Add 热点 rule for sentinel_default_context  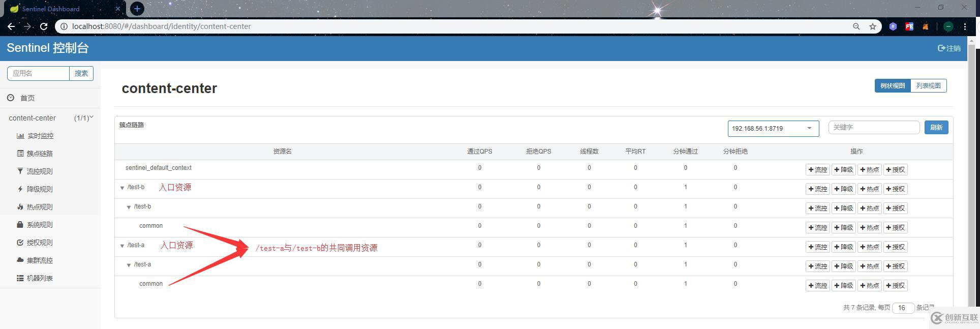(870, 170)
